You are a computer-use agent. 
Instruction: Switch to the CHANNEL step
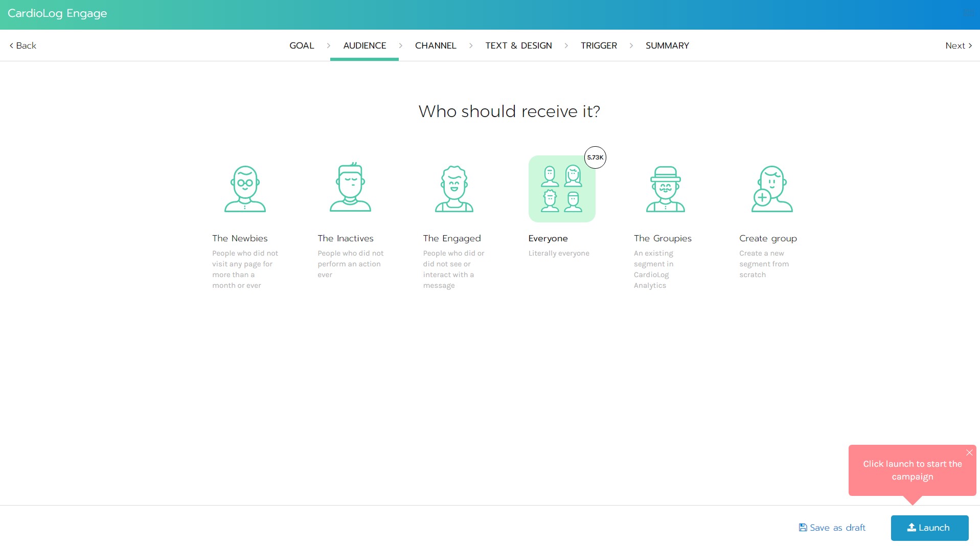[x=436, y=45]
